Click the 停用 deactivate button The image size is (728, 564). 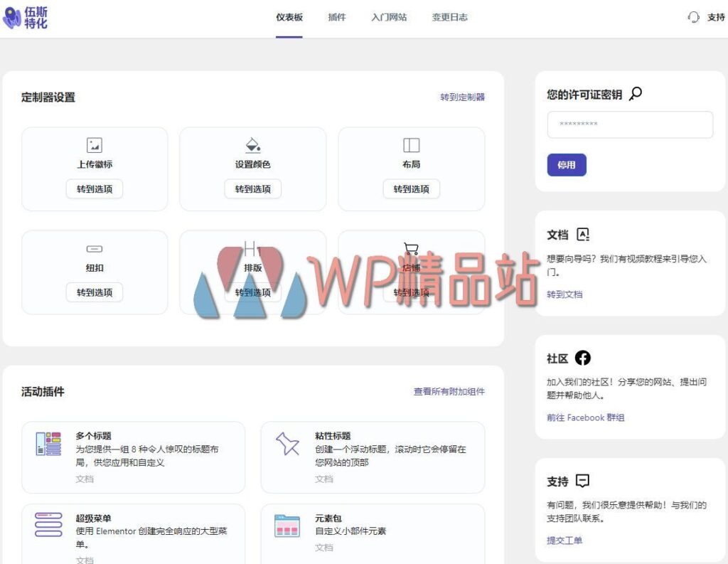click(x=567, y=164)
